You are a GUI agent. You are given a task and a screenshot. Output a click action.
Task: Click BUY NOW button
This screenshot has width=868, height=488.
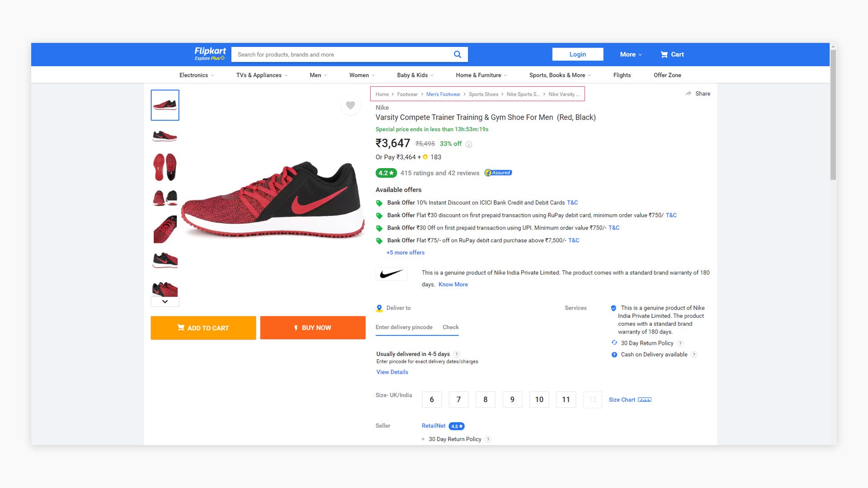point(313,328)
